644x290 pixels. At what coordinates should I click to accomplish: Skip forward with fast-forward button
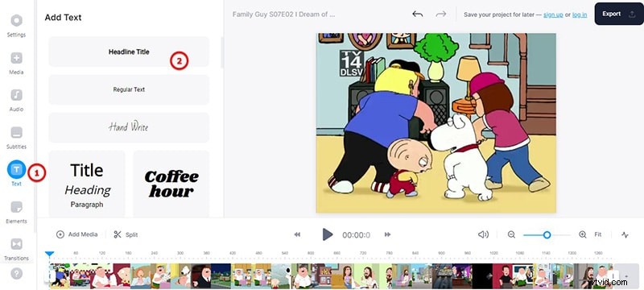click(x=387, y=234)
